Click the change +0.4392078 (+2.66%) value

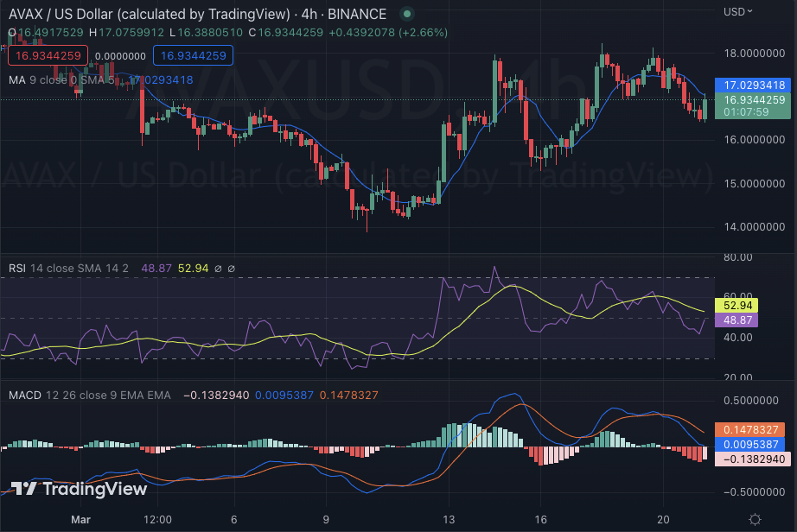click(388, 33)
